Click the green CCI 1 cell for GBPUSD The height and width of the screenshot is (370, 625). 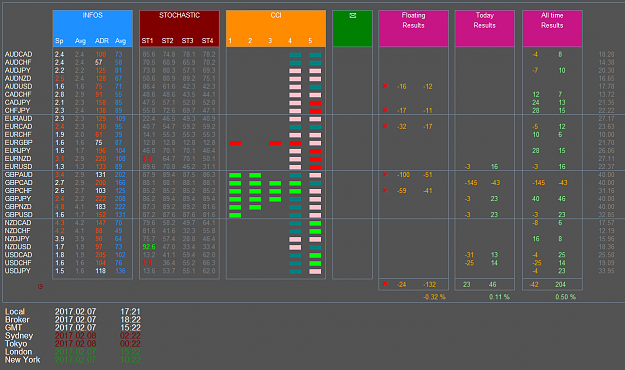pos(235,215)
